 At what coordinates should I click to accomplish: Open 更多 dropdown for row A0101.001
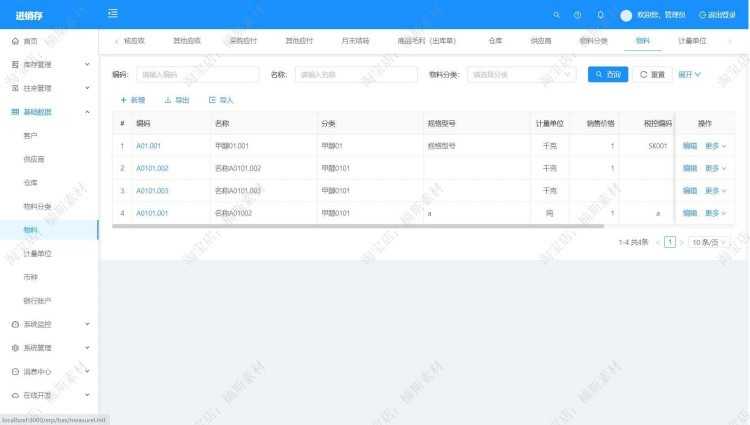[x=716, y=213]
